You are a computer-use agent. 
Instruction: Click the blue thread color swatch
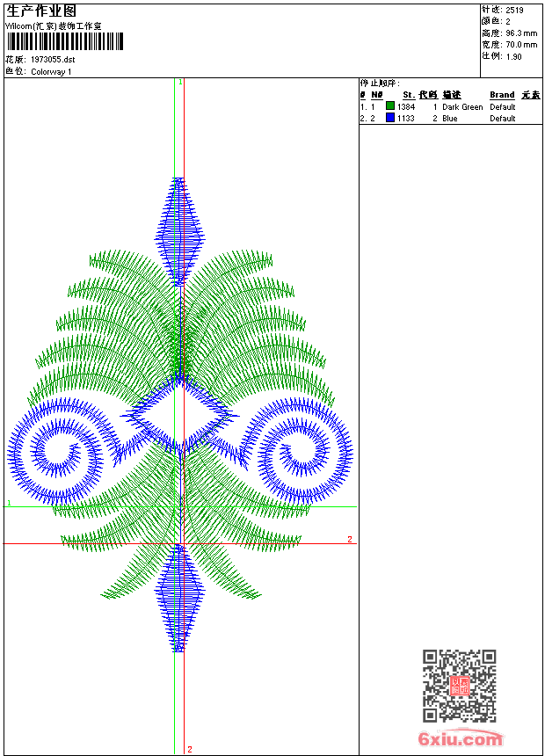[x=390, y=118]
